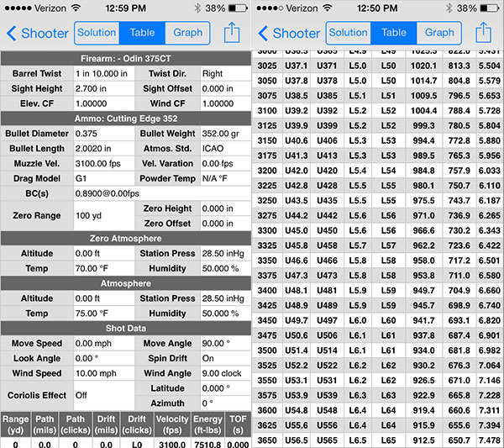Tap BC(s) value 0.8900@0.00fps
This screenshot has width=504, height=448.
162,193
